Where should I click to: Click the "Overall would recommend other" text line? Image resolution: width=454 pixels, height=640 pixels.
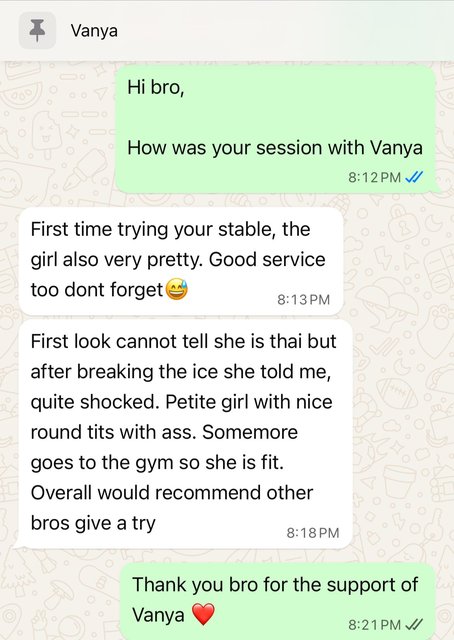point(172,493)
